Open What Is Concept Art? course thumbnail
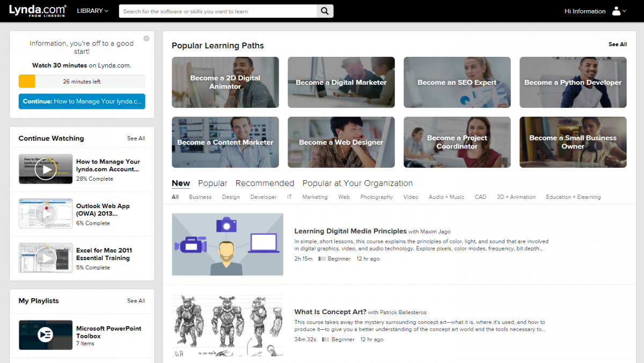The height and width of the screenshot is (363, 644). click(228, 325)
